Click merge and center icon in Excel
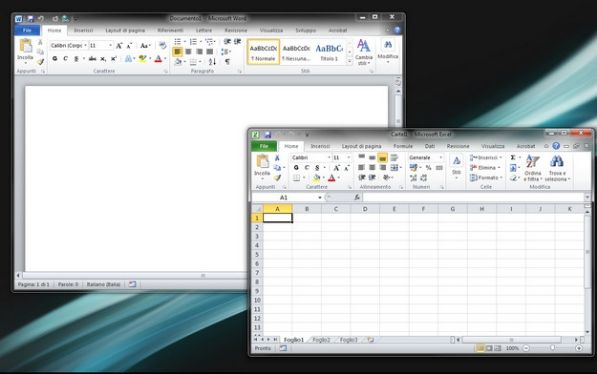This screenshot has height=374, width=597. pyautogui.click(x=394, y=168)
